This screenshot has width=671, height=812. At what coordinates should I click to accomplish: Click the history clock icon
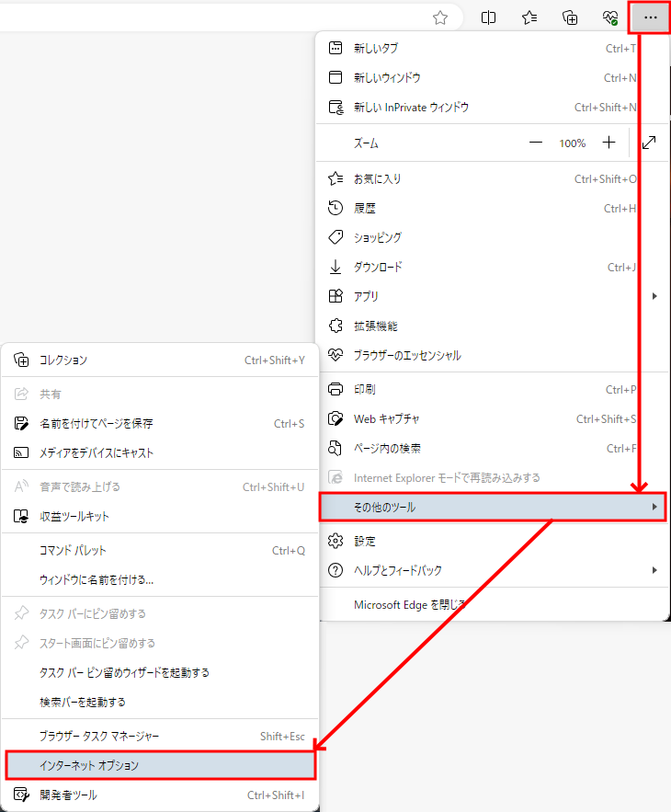(335, 208)
